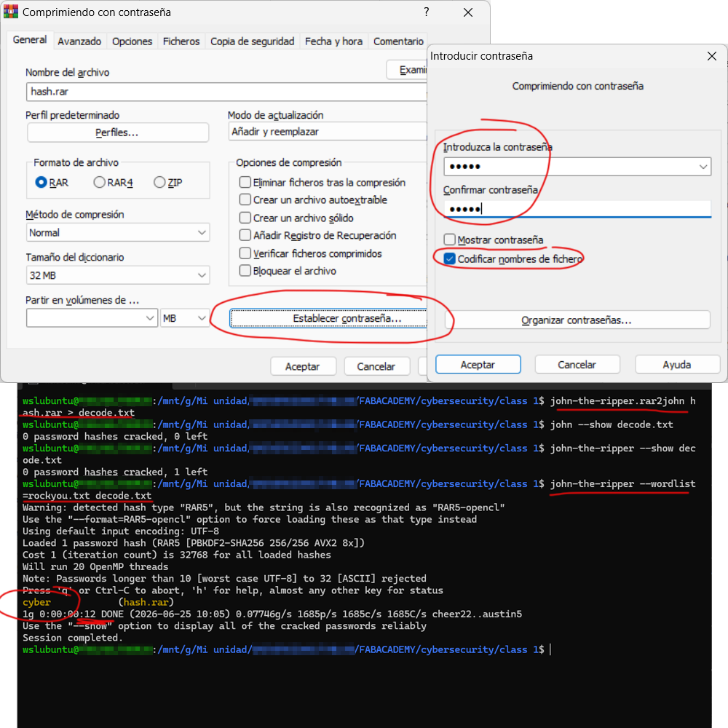This screenshot has width=728, height=728.
Task: Expand Tamaño del diccionario dropdown
Action: 118,275
